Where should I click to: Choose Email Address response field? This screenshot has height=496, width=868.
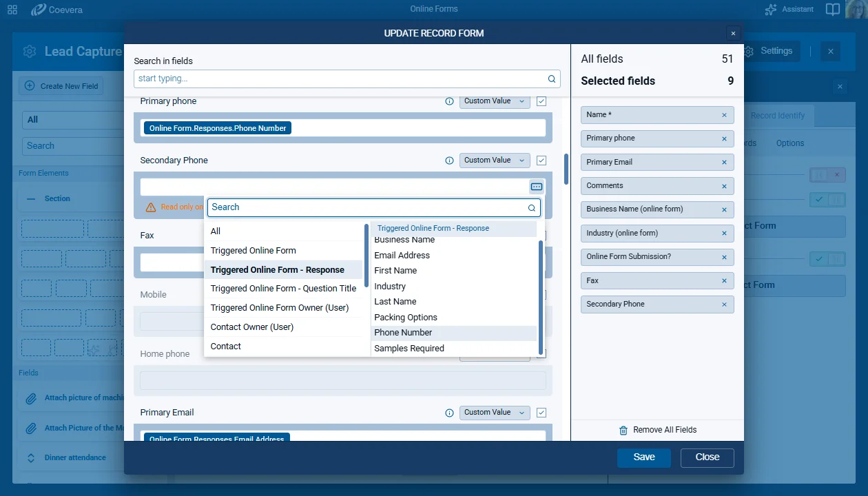click(454, 256)
